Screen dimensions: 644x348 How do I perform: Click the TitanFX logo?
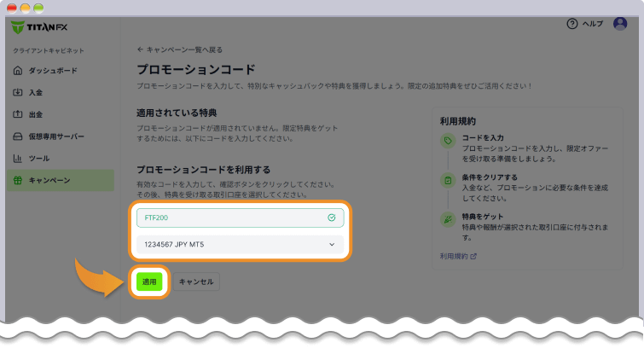[39, 27]
